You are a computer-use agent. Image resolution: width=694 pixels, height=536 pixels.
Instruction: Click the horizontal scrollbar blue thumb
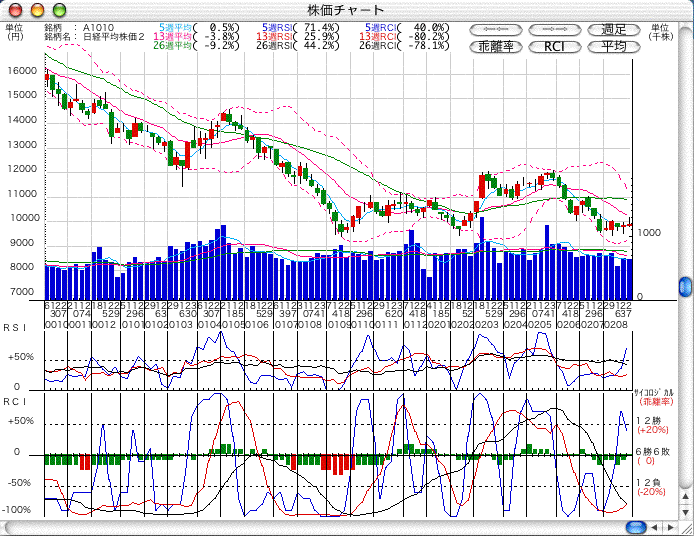[636, 527]
